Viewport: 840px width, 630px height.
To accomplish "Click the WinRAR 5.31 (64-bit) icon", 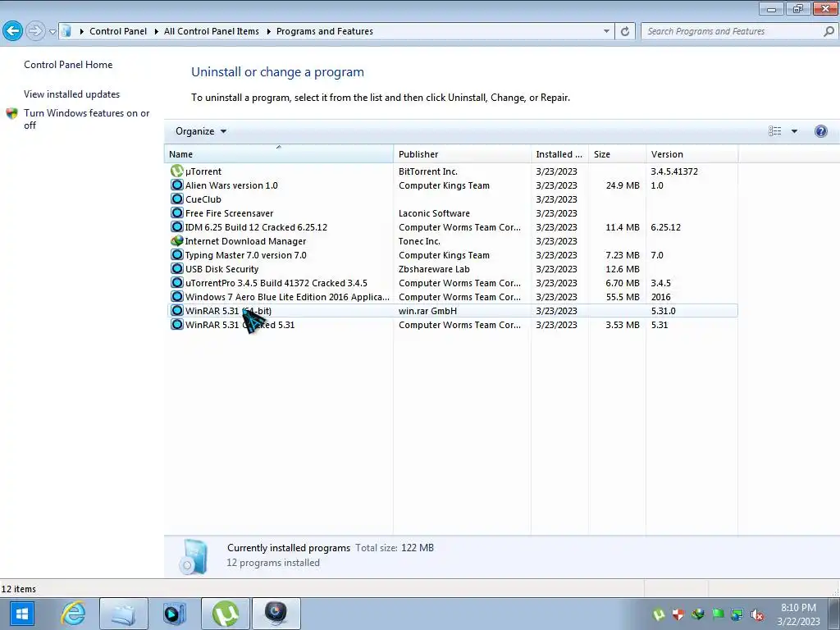I will [177, 310].
